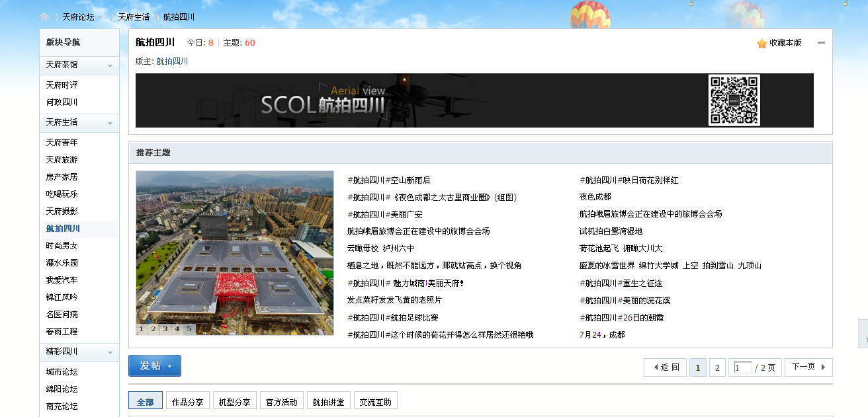Click the 下一页 next page button

(808, 367)
